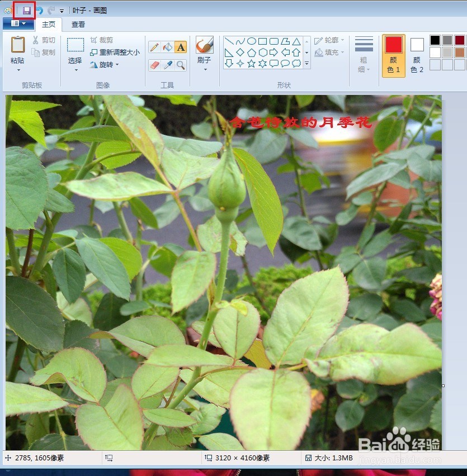467x476 pixels.
Task: Click 重新调整大小 resize button
Action: [115, 53]
